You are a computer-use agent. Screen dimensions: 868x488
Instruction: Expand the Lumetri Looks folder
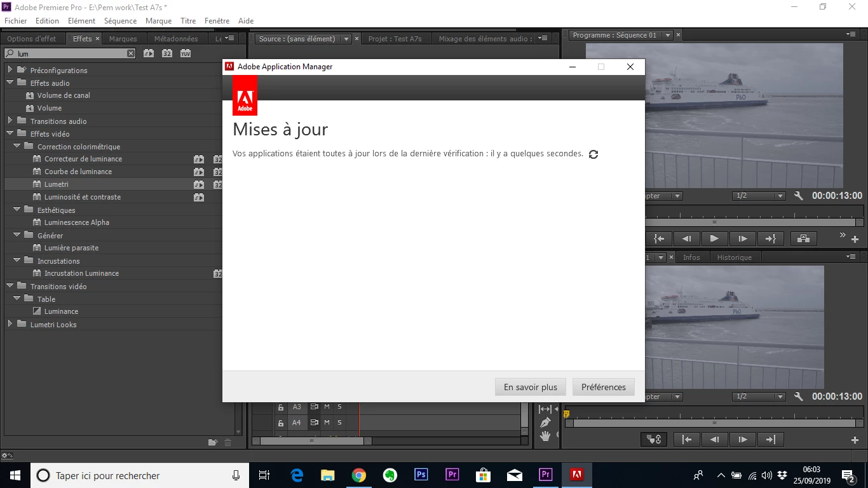10,323
